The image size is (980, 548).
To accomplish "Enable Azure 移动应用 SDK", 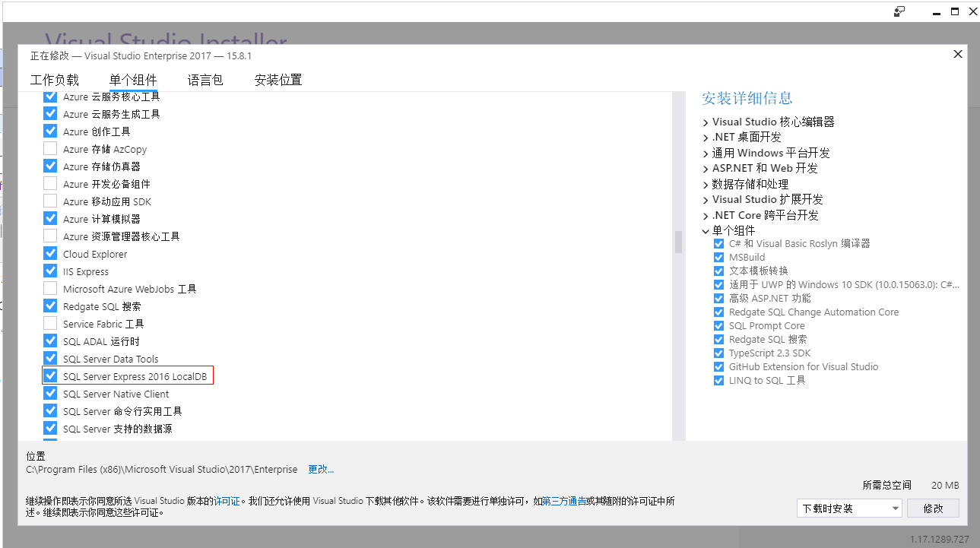I will click(49, 201).
